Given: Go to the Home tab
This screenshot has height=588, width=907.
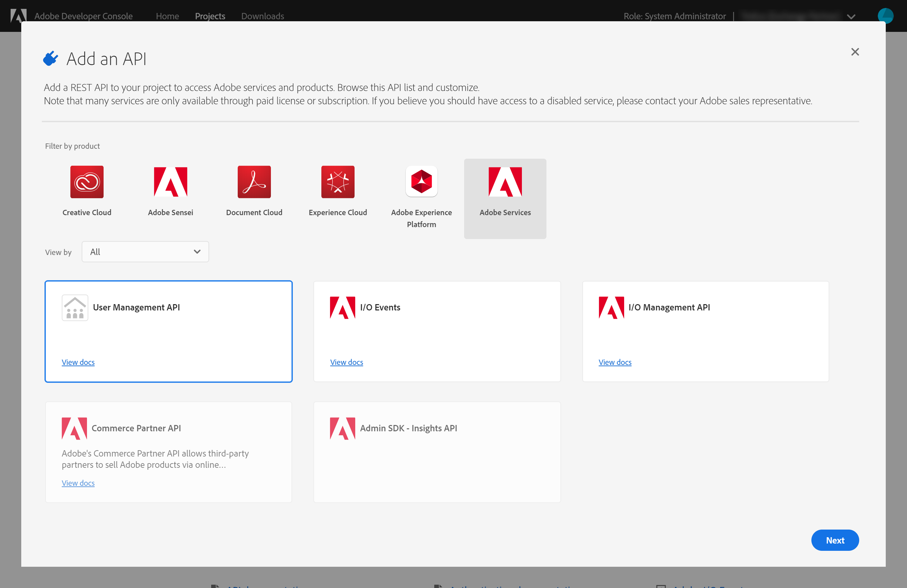Looking at the screenshot, I should [167, 16].
